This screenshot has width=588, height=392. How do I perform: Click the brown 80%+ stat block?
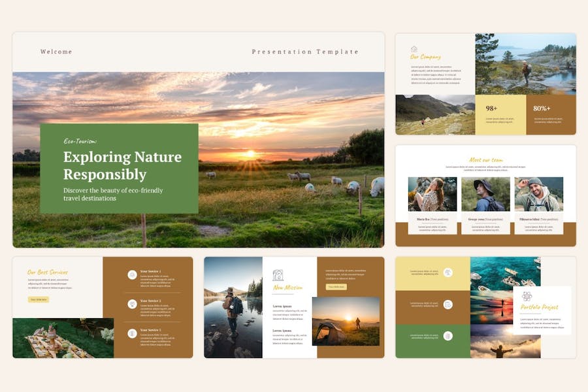551,114
